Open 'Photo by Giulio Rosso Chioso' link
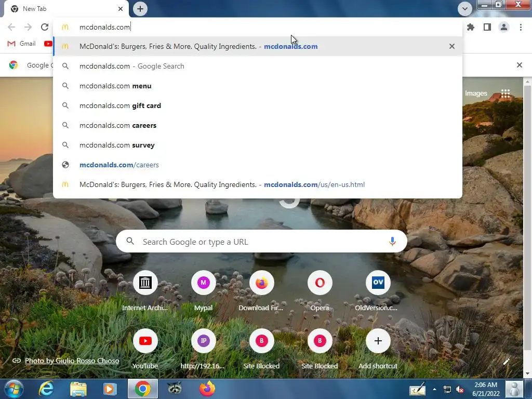532x399 pixels. (72, 361)
